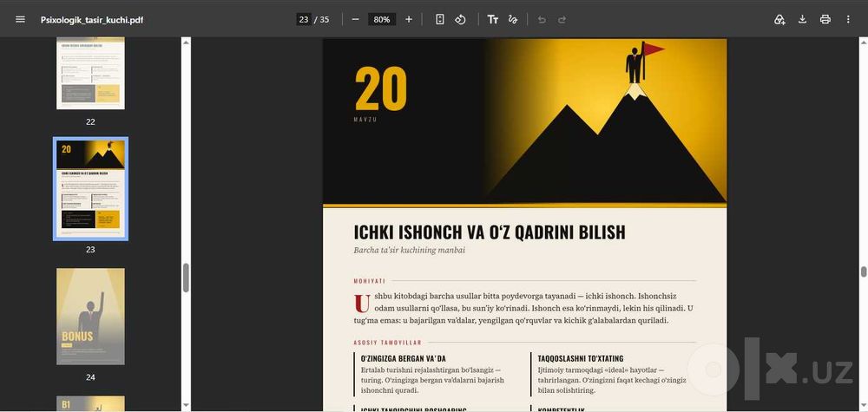Select the page 23 thumbnail
The image size is (868, 412).
click(x=90, y=188)
